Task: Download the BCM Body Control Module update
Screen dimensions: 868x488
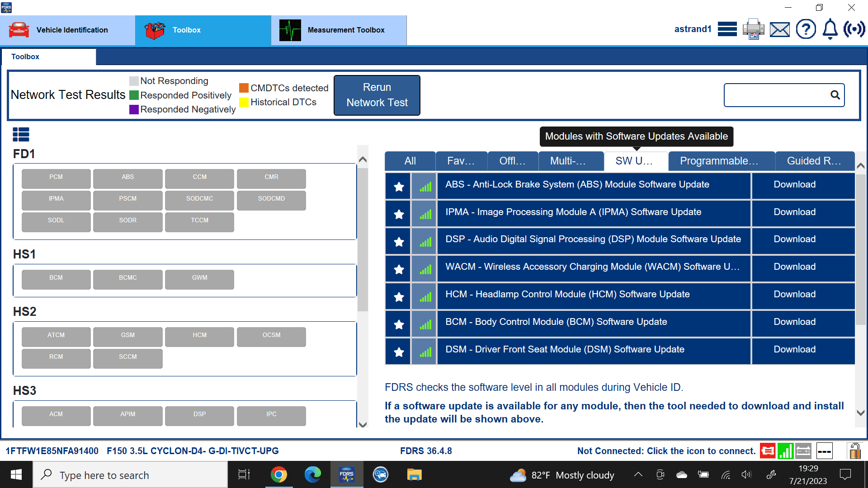Action: [x=794, y=322]
